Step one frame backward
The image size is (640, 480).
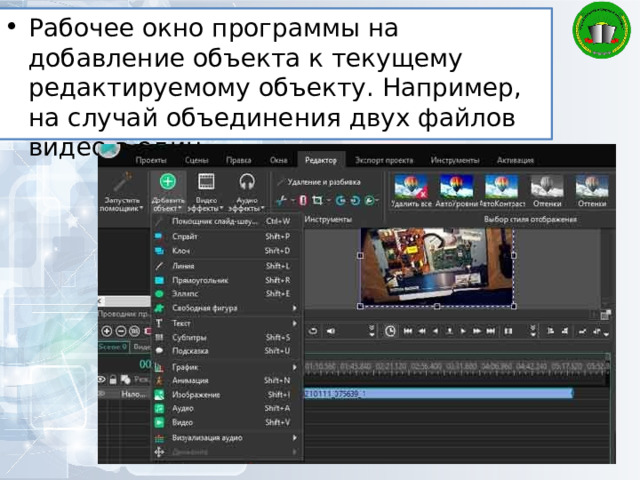436,331
